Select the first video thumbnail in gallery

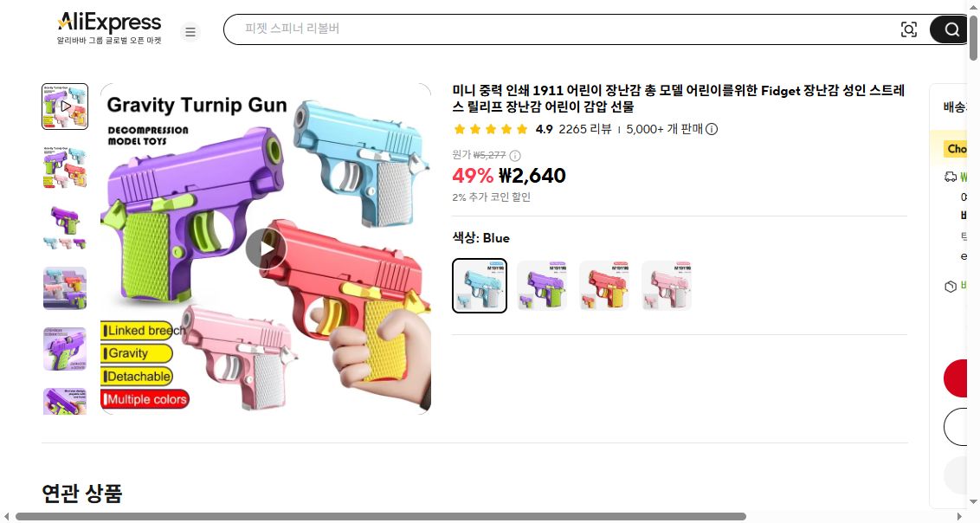coord(65,107)
